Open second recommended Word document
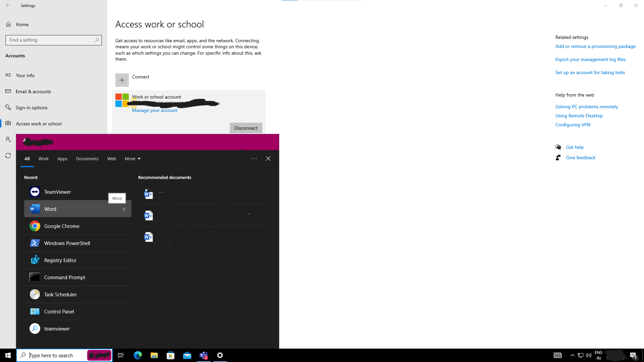This screenshot has height=362, width=644. tap(204, 216)
